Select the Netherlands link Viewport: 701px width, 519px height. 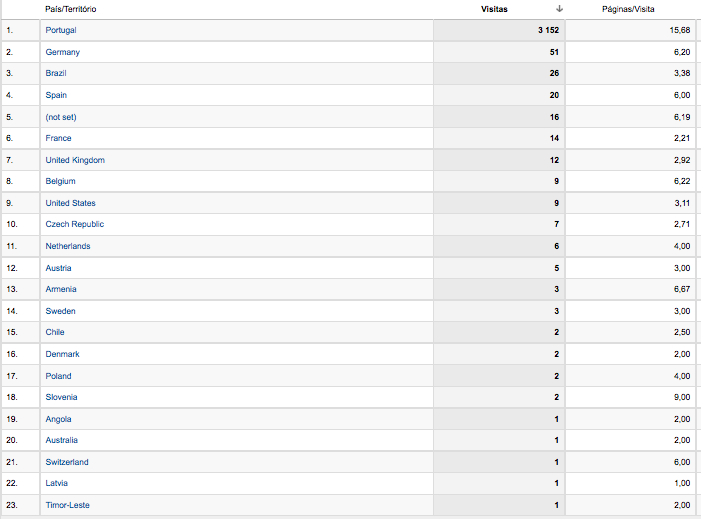tap(68, 246)
